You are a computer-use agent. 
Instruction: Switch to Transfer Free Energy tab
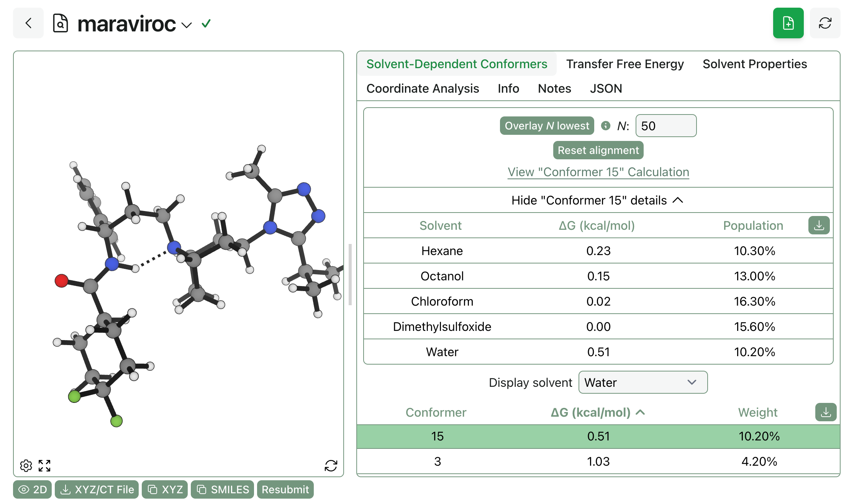(624, 64)
